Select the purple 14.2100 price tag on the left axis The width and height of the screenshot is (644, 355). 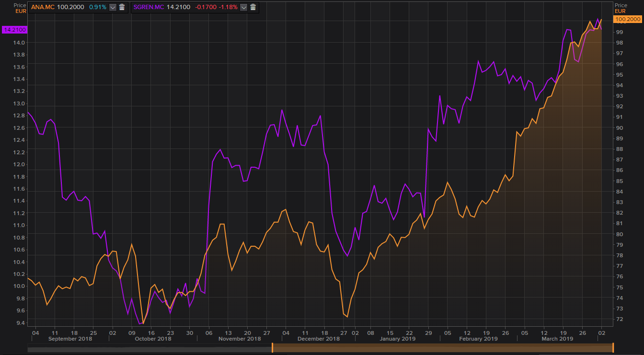click(x=15, y=30)
